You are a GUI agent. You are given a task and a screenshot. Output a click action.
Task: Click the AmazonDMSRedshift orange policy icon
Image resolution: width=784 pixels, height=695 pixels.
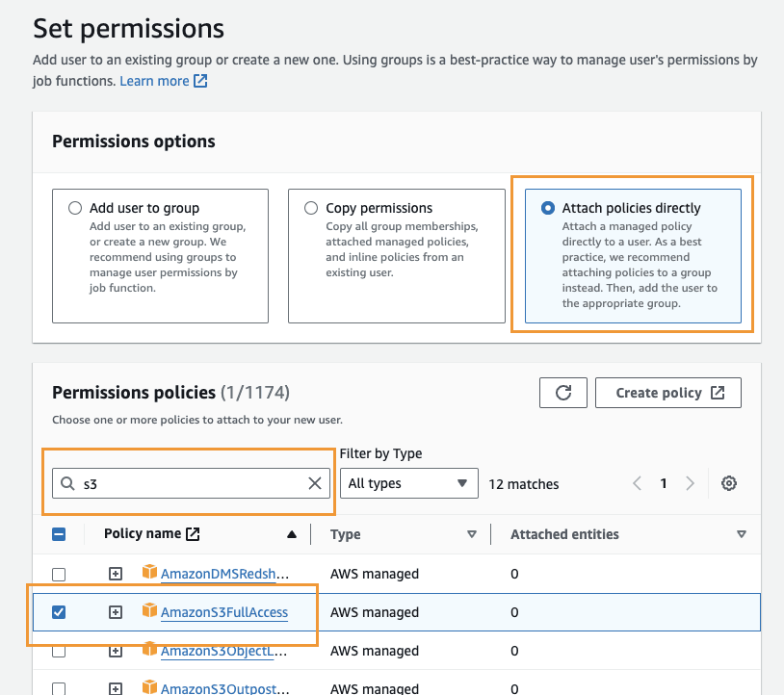(149, 574)
